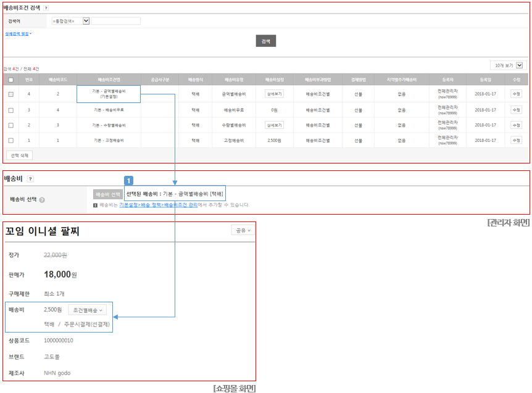This screenshot has height=393, width=532.
Task: Click the 배송비조건명 column header
Action: 109,80
